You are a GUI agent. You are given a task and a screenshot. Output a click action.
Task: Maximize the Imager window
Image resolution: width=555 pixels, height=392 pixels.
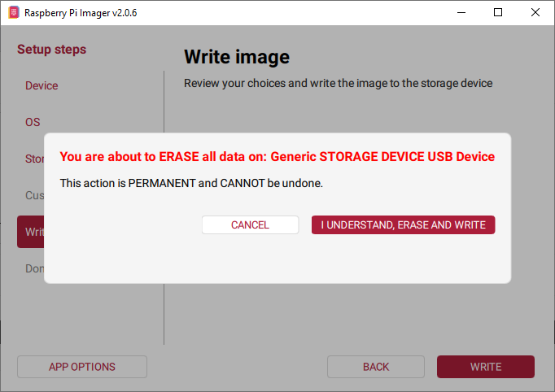[x=498, y=12]
